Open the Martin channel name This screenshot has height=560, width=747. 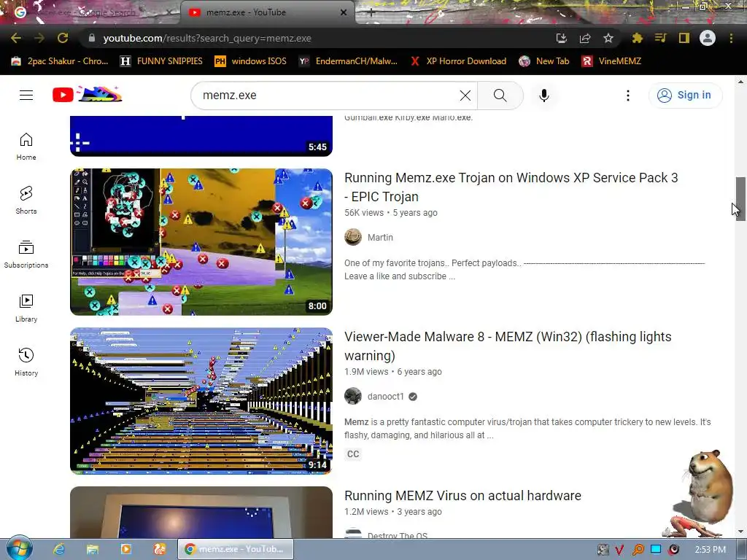point(380,237)
